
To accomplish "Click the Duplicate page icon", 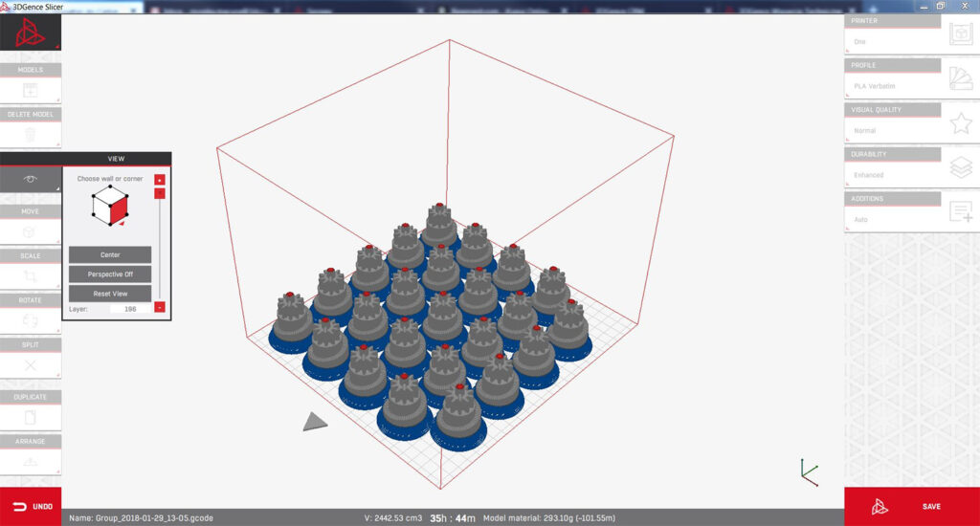I will [30, 417].
